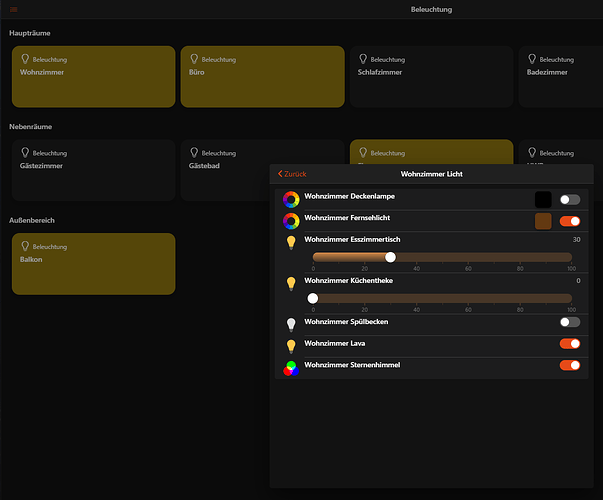Click the RGB icon for Wohnzimmer Sternenhimmel
This screenshot has width=603, height=500.
[291, 367]
